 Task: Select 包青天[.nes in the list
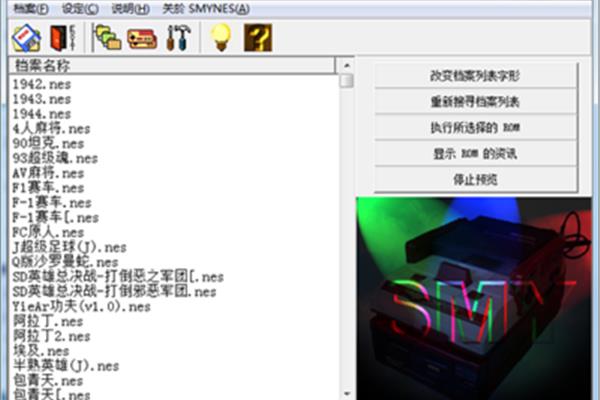tap(52, 394)
